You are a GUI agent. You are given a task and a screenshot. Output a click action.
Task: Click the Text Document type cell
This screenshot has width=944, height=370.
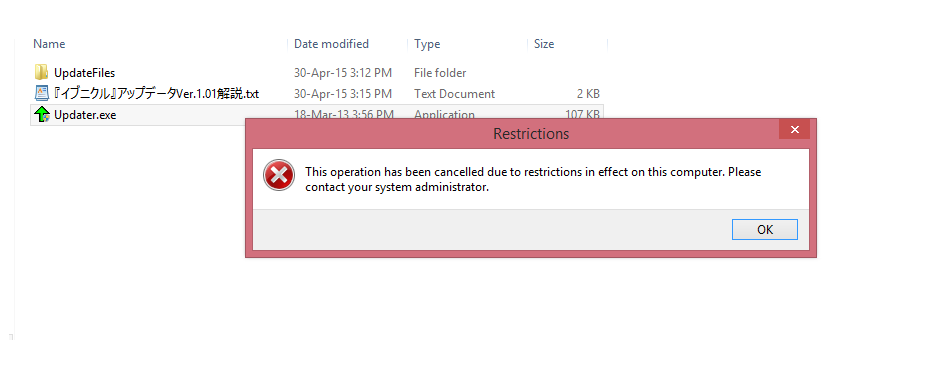click(x=454, y=94)
